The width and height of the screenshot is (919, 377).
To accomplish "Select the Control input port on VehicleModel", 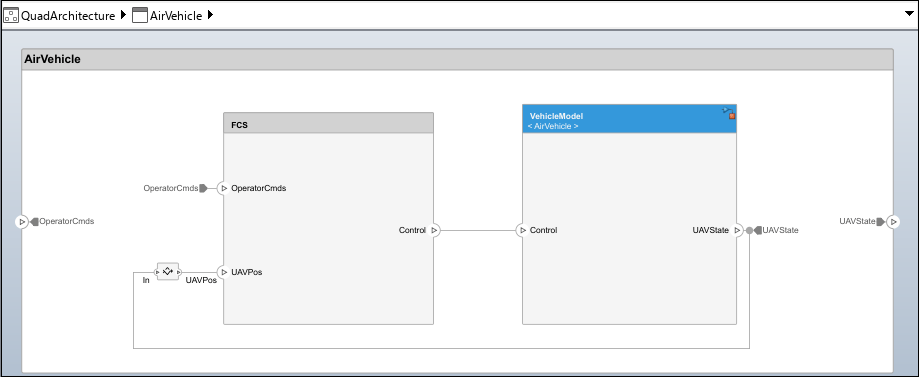I will pos(522,230).
